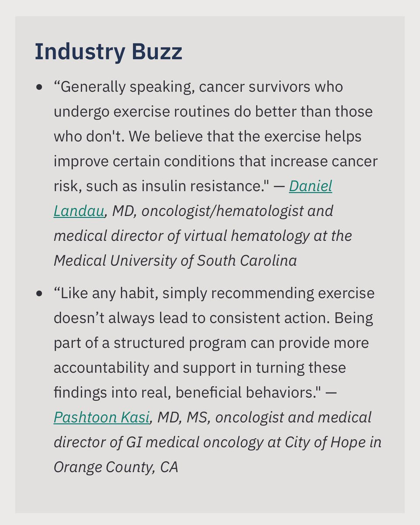Viewport: 420px width, 525px height.
Task: Click the 'Landau' part of the underlined link
Action: (x=79, y=211)
